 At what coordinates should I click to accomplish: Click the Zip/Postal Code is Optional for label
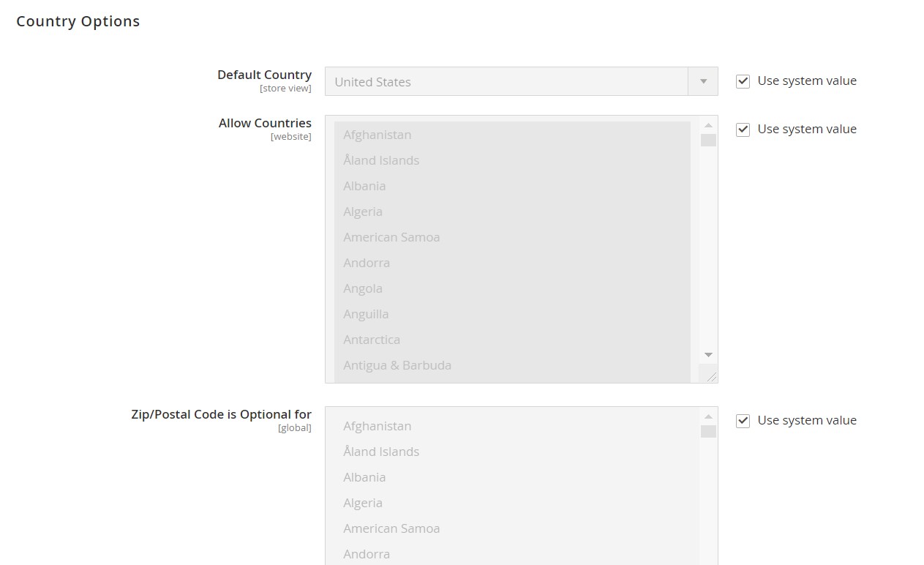coord(221,414)
